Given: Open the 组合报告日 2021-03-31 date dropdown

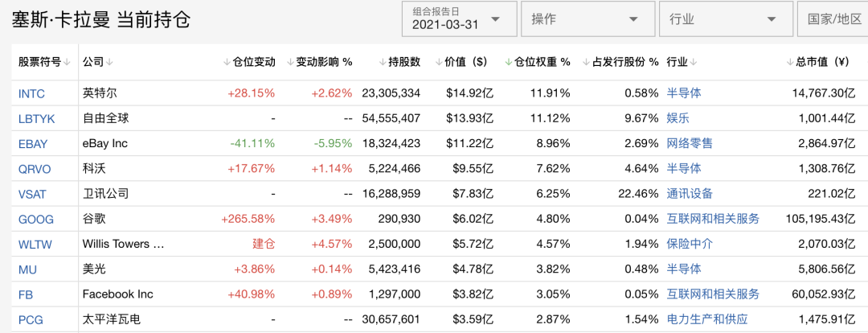Looking at the screenshot, I should (460, 18).
